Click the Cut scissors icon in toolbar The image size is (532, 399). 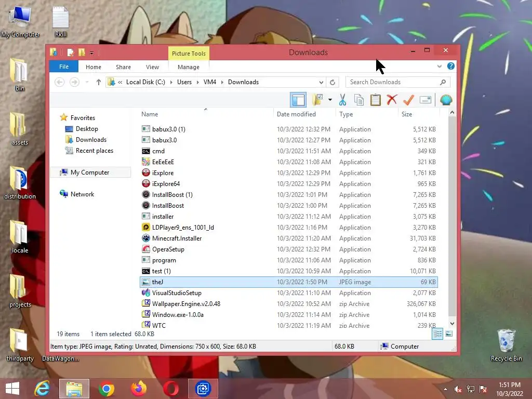pos(342,100)
